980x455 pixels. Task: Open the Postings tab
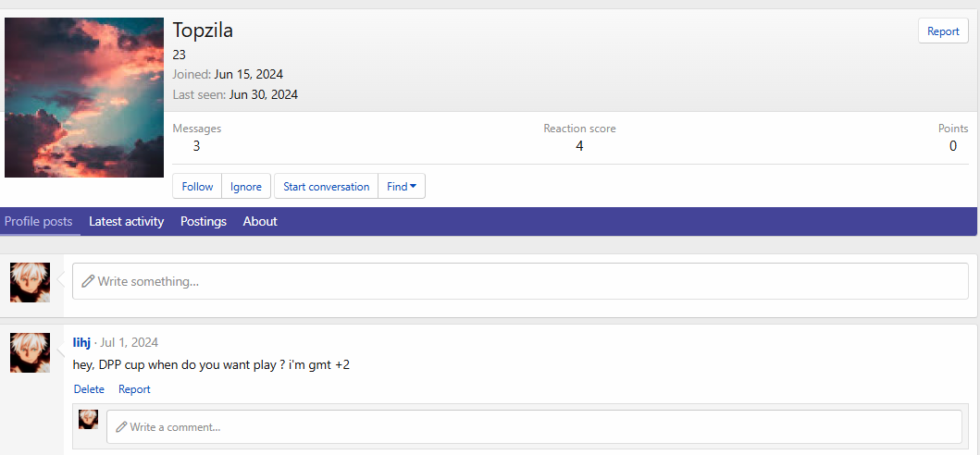coord(204,222)
